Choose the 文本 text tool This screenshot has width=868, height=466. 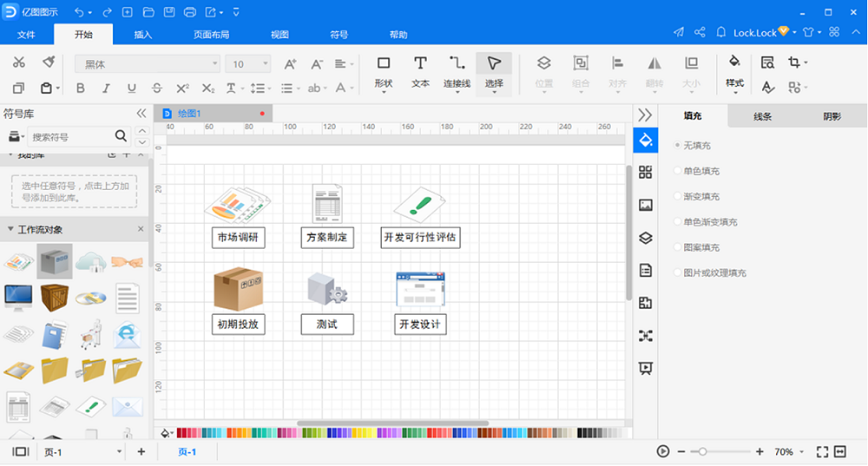[420, 73]
